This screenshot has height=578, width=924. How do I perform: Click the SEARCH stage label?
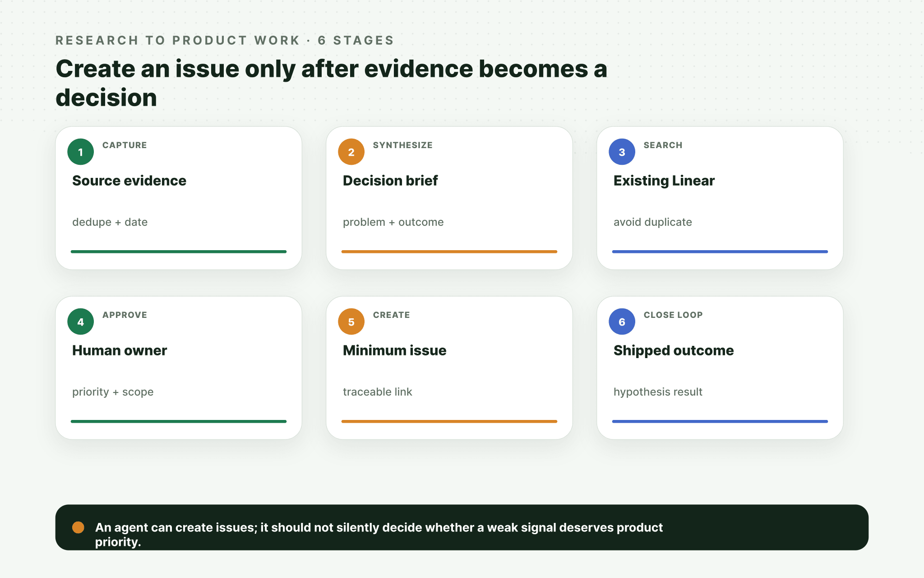click(663, 145)
